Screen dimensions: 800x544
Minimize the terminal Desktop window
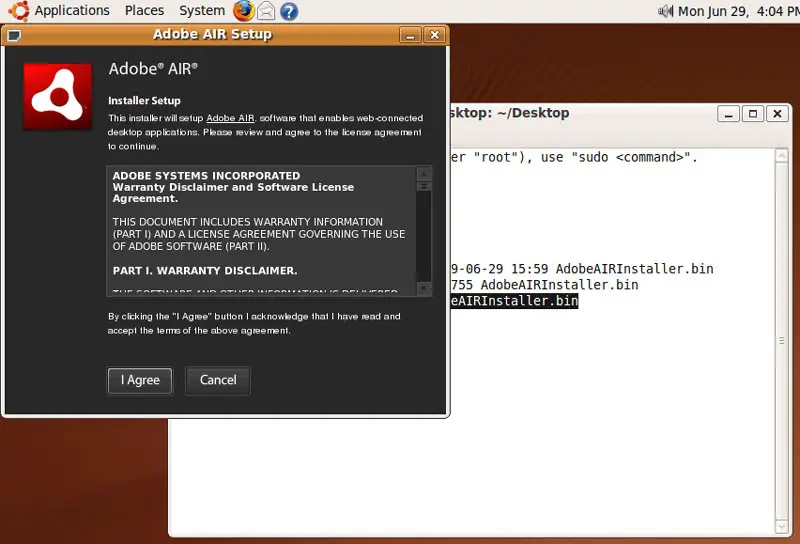728,114
